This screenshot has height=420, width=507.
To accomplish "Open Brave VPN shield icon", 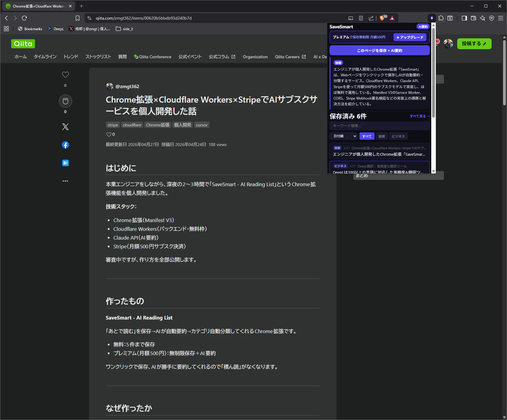I will click(492, 18).
